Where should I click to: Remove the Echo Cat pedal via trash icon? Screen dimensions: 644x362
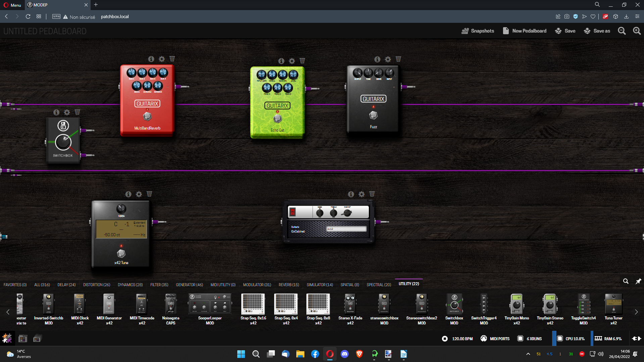tap(302, 61)
